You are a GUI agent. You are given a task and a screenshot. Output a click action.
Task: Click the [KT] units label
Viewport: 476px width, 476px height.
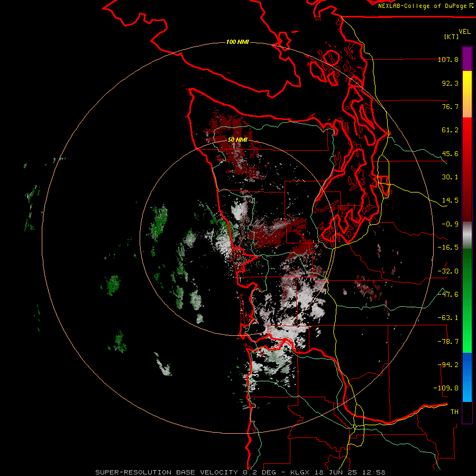[452, 36]
